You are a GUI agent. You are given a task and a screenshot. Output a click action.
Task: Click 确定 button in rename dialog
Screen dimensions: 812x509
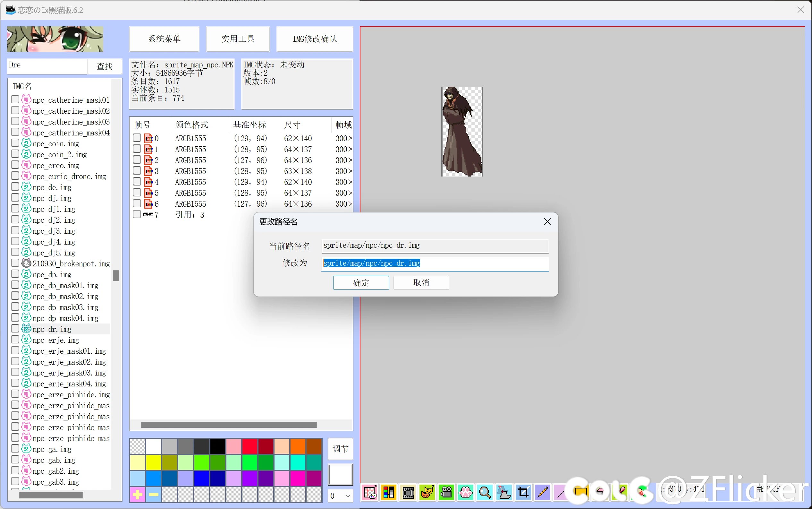tap(360, 283)
